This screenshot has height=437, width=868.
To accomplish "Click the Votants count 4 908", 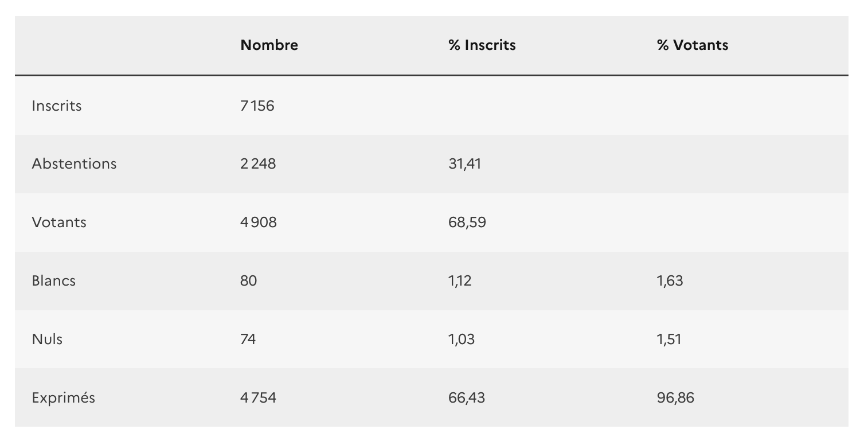I will coord(259,223).
